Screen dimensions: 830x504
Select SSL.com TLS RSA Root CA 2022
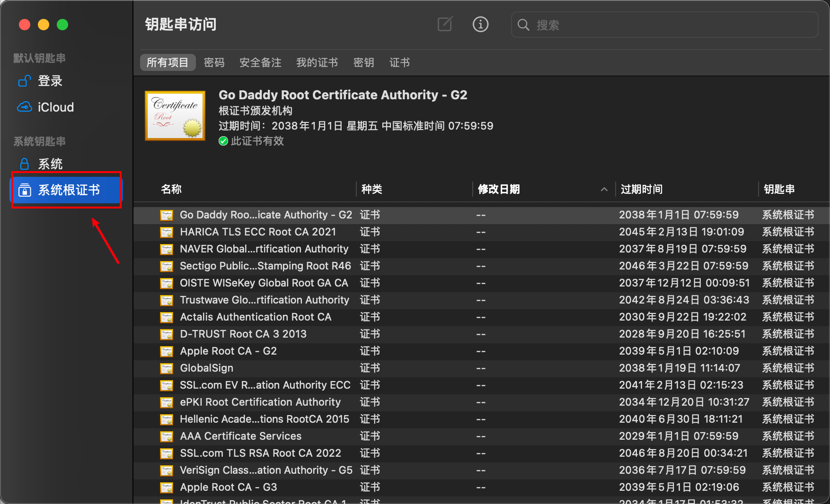click(x=260, y=453)
